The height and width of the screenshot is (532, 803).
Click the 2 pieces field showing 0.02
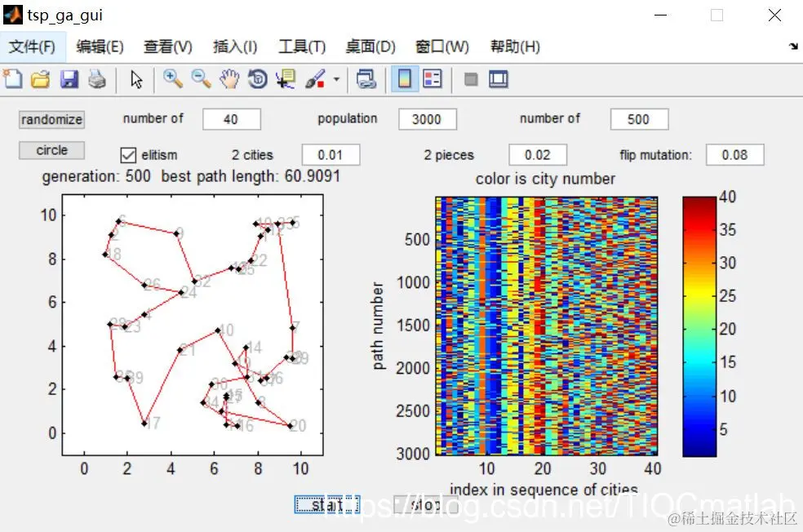point(538,155)
